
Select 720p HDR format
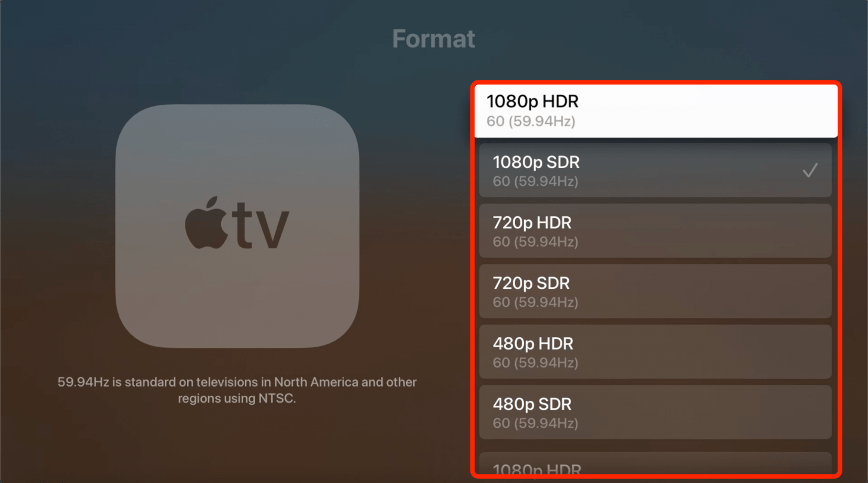click(x=655, y=230)
